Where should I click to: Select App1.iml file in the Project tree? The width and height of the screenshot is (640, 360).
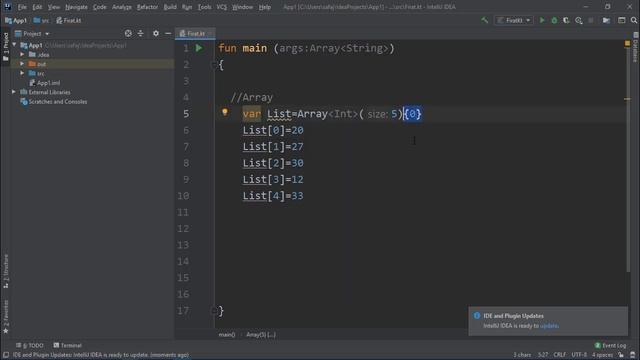click(x=45, y=82)
